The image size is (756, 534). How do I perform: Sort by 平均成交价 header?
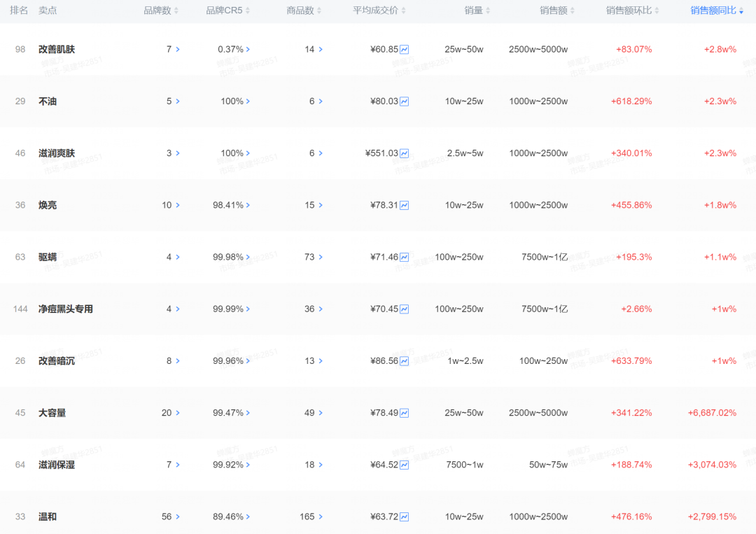point(379,10)
